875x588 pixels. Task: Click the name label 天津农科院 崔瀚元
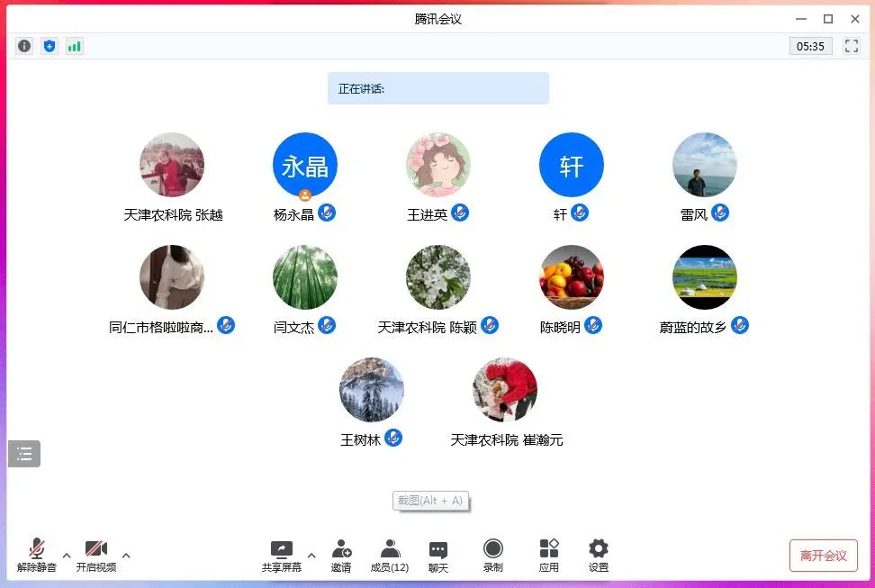click(506, 440)
